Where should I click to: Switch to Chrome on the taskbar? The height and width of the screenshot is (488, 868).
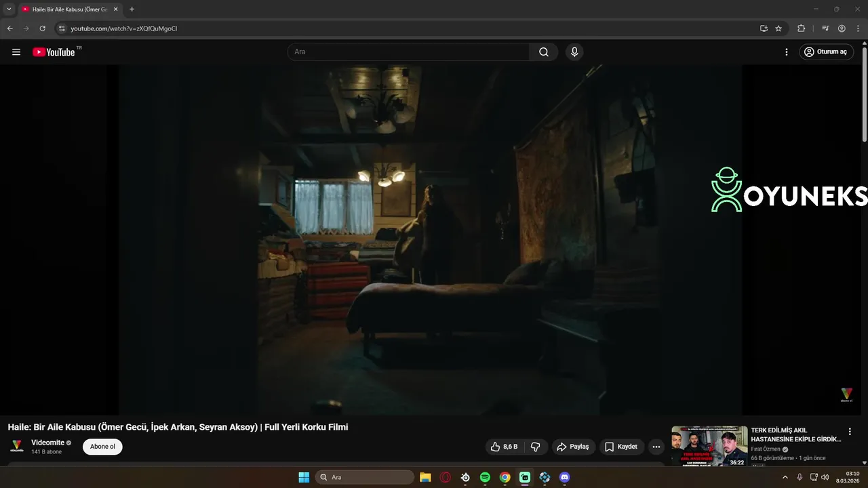[x=505, y=477]
